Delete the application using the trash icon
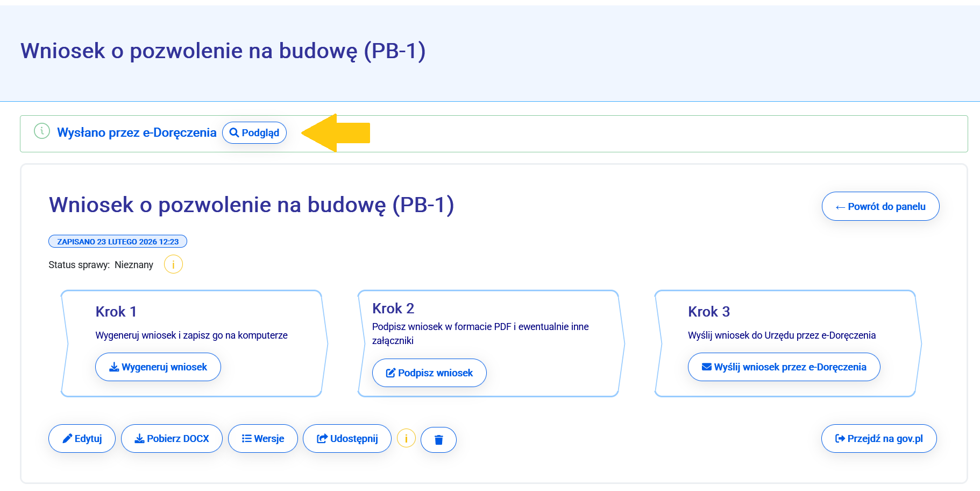 (x=438, y=440)
